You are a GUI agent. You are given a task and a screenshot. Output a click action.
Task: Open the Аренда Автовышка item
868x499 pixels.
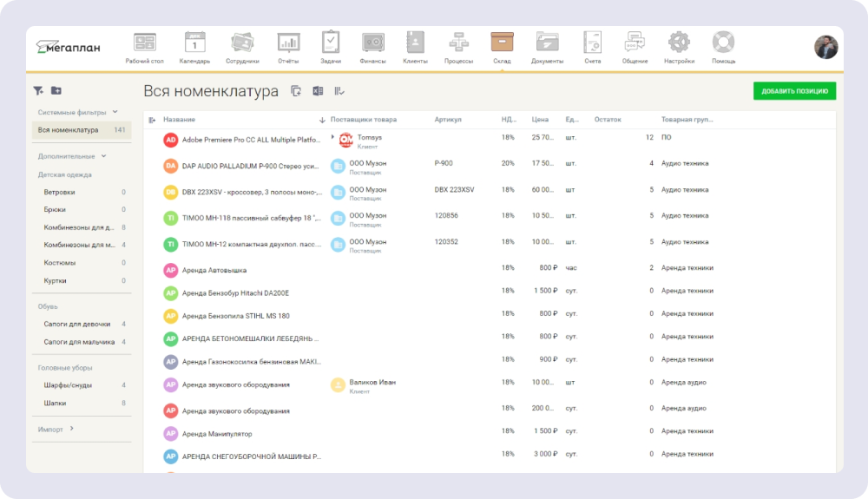[x=214, y=270]
